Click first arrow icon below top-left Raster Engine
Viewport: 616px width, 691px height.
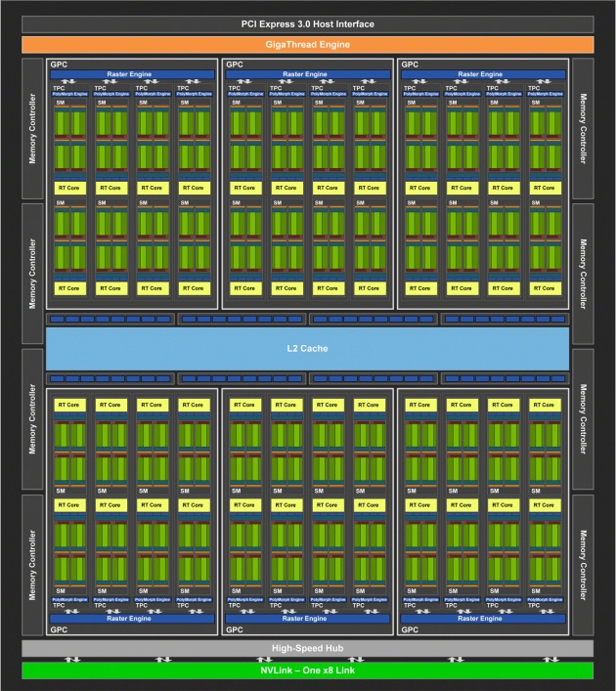[68, 81]
